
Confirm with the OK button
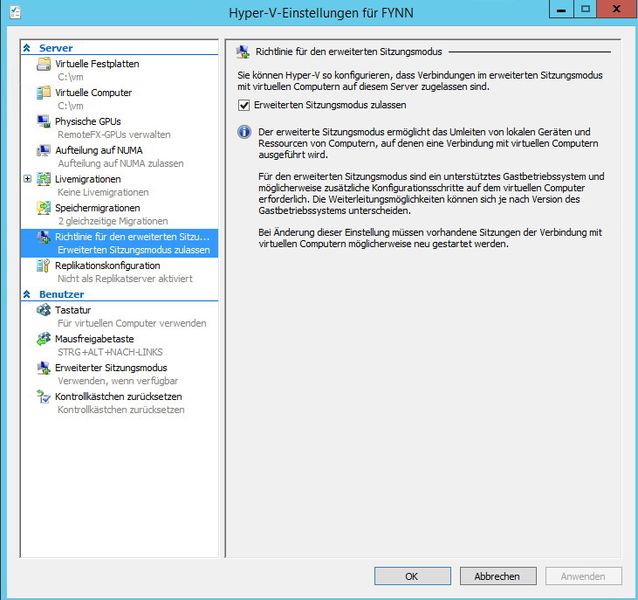(412, 576)
